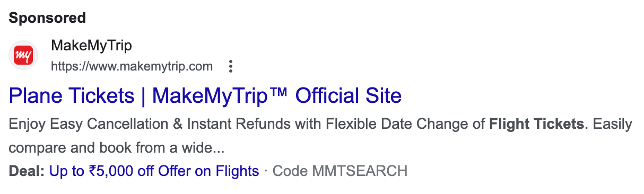The height and width of the screenshot is (194, 644).
Task: Click the bold Flight Tickets text in description
Action: click(536, 125)
